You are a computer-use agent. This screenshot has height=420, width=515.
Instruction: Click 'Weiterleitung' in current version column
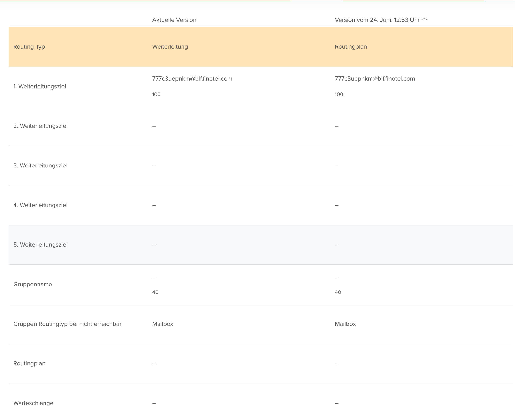pyautogui.click(x=170, y=47)
